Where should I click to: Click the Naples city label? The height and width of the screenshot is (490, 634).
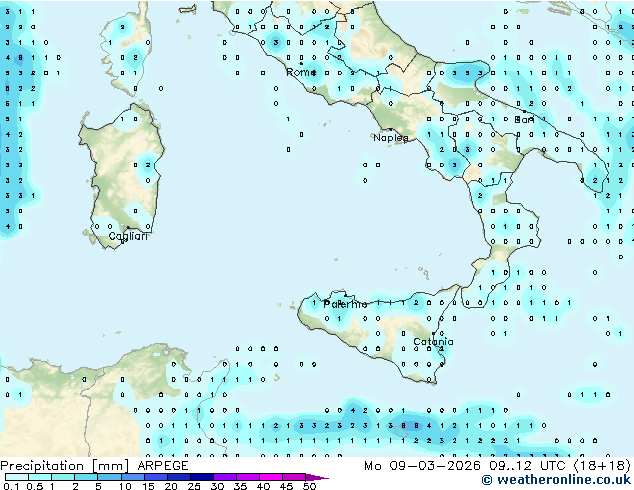click(391, 138)
